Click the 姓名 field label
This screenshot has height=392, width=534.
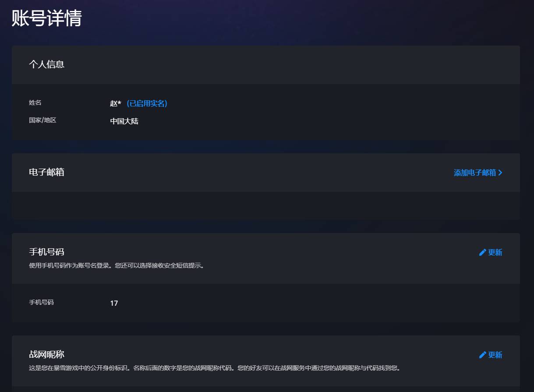click(35, 102)
